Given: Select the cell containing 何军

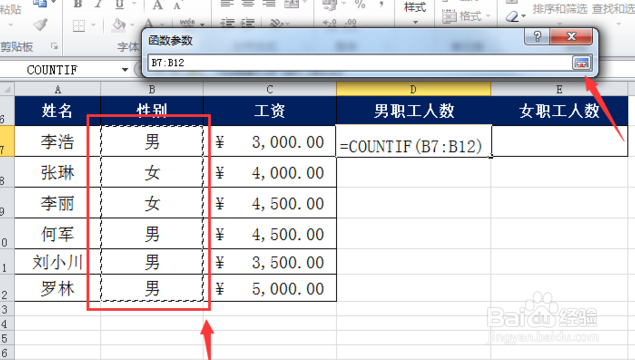Looking at the screenshot, I should tap(58, 234).
